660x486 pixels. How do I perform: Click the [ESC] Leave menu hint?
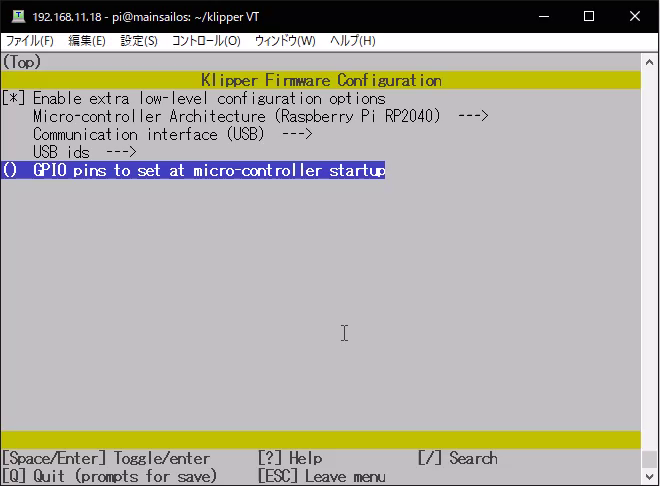[x=322, y=476]
